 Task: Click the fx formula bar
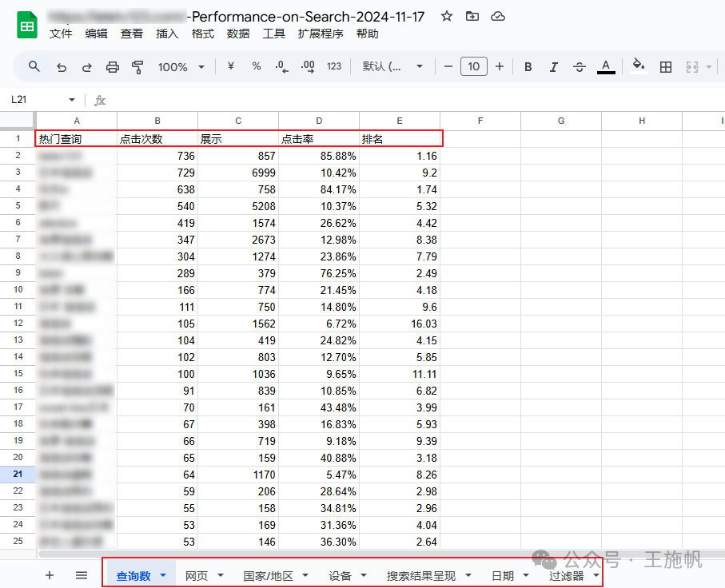click(x=409, y=101)
